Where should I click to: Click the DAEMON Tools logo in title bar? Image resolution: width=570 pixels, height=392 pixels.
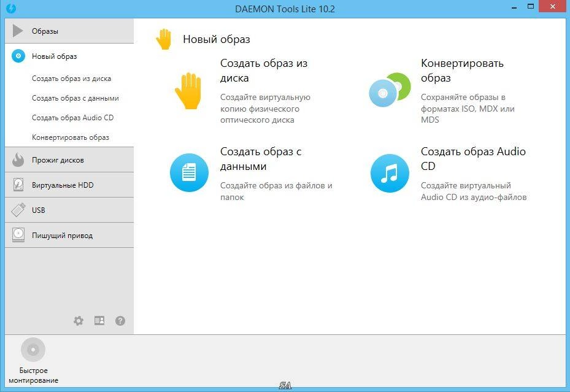pos(10,8)
